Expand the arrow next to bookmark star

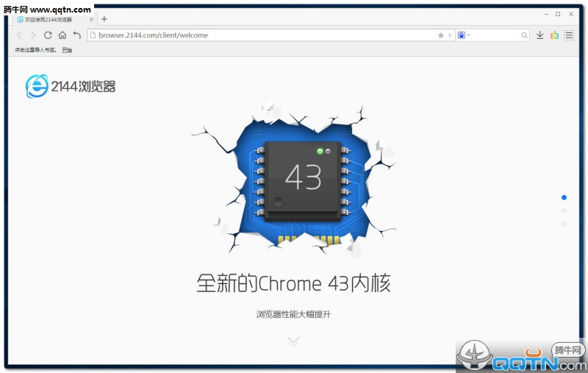pos(450,35)
